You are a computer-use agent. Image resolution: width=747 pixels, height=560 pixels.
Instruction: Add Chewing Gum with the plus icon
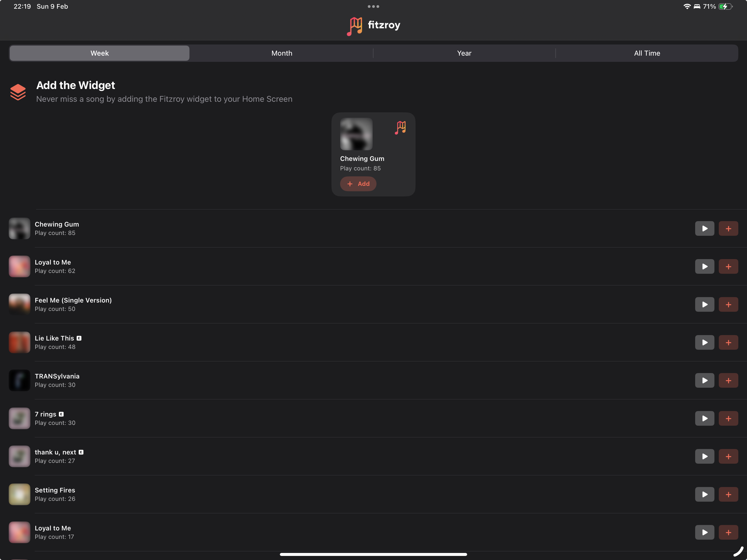[728, 228]
